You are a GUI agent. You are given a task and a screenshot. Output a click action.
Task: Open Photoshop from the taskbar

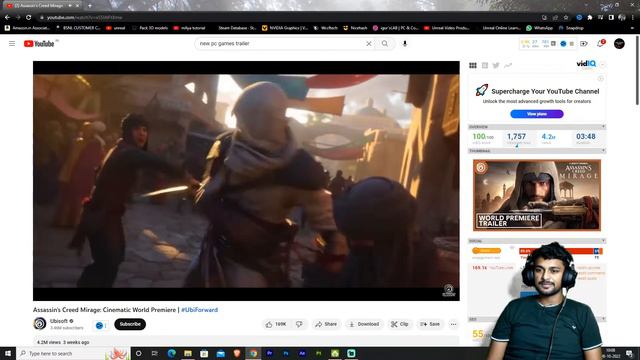click(286, 353)
